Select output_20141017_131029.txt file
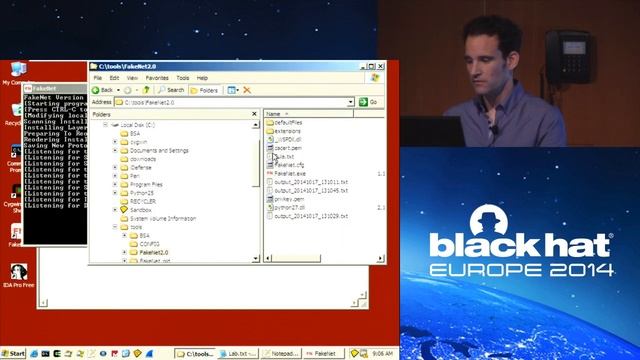Viewport: 640px width, 360px height. 307,216
